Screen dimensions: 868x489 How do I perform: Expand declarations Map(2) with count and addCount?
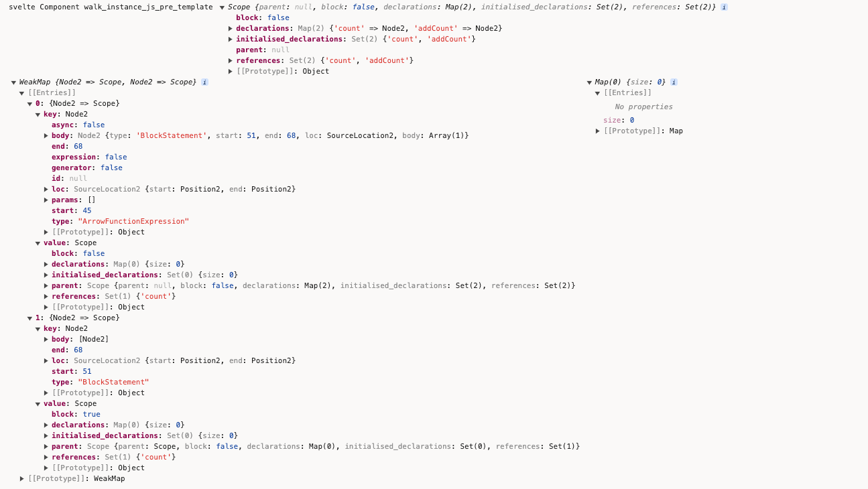[x=231, y=28]
